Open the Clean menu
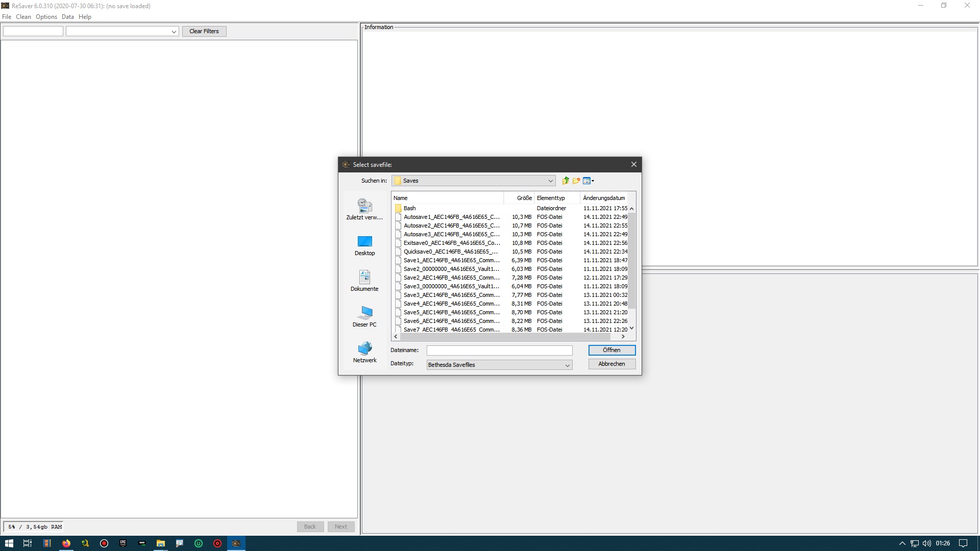This screenshot has height=551, width=980. 23,17
